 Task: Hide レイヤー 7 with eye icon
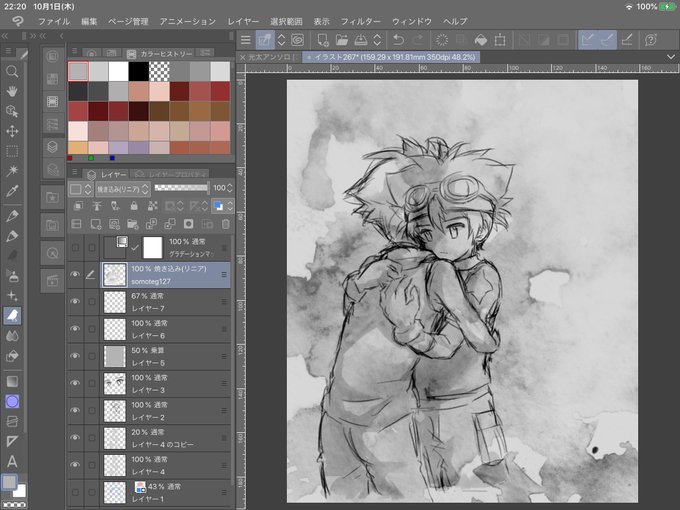click(x=75, y=301)
